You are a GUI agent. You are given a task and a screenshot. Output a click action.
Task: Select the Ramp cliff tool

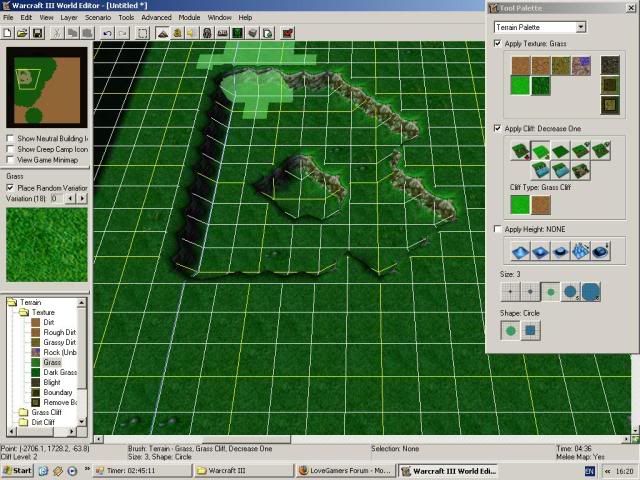point(580,170)
